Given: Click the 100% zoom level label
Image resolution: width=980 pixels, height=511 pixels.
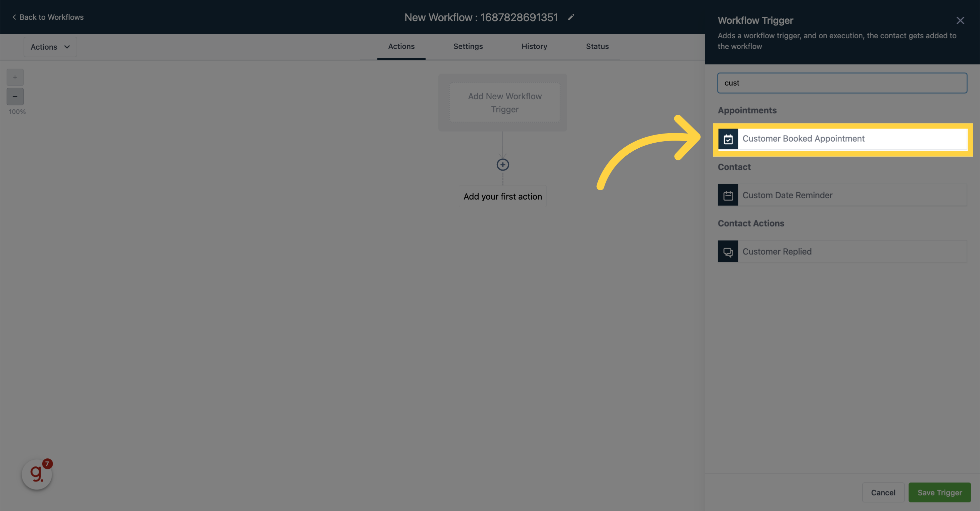Looking at the screenshot, I should click(x=17, y=112).
